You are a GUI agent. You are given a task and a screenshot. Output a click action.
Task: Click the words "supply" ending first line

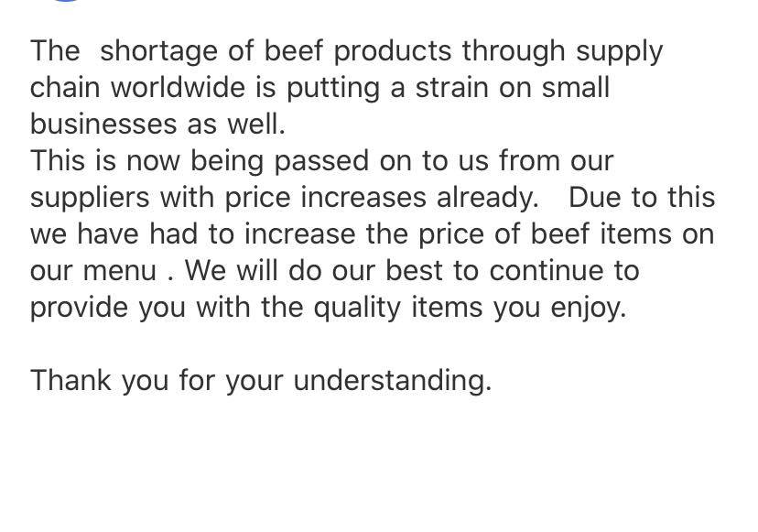[x=619, y=52]
